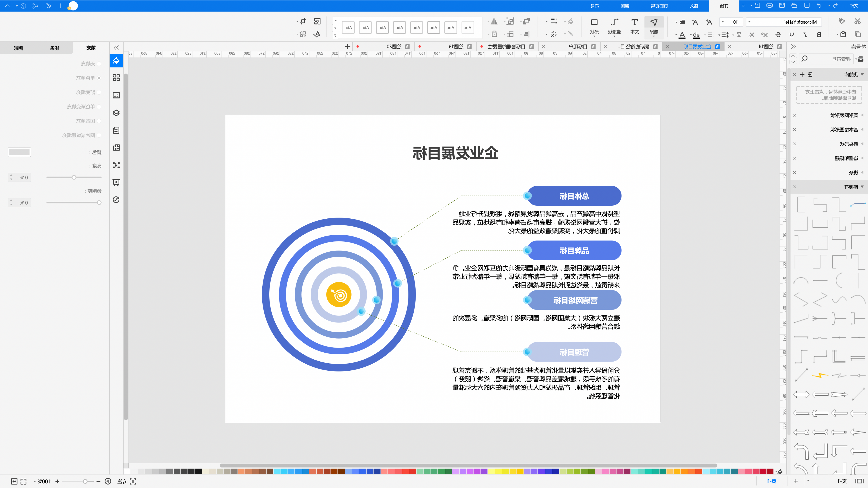Apply strikethrough formatting
This screenshot has height=488, width=868.
coord(778,34)
